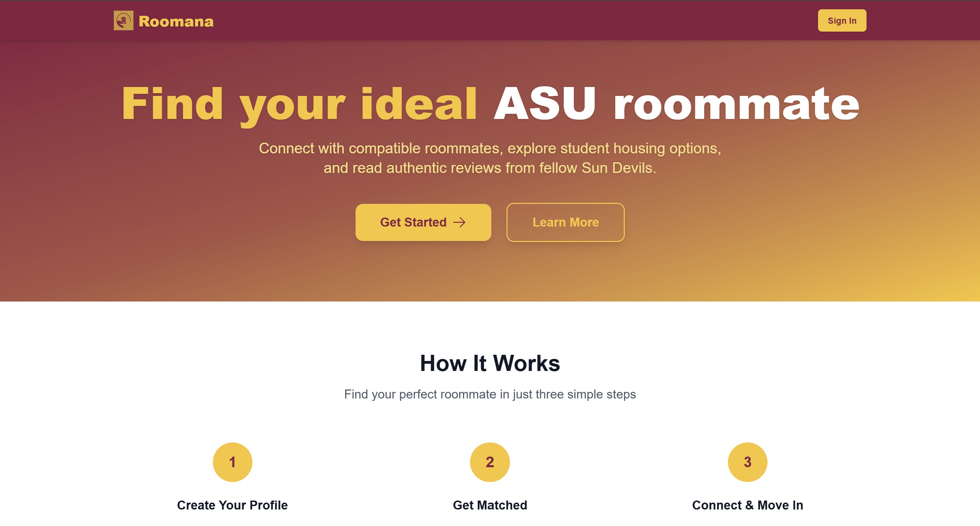The width and height of the screenshot is (980, 526).
Task: Click the 'Find your ideal' yellow headline text
Action: pyautogui.click(x=300, y=105)
